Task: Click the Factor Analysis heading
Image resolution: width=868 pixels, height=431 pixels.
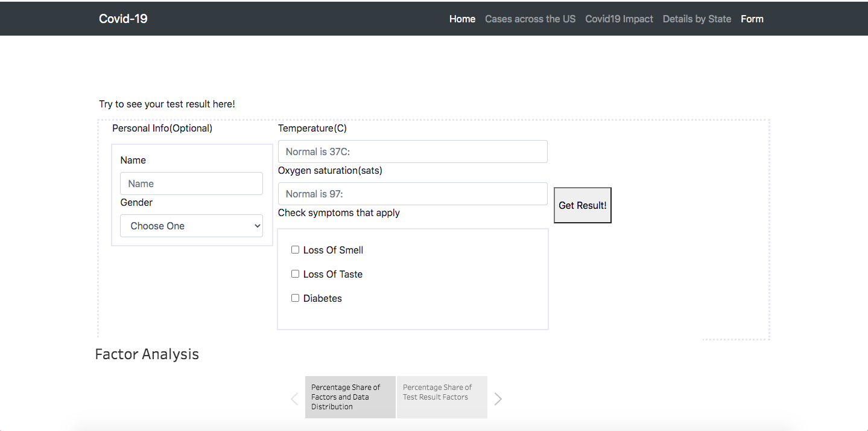Action: pyautogui.click(x=147, y=354)
